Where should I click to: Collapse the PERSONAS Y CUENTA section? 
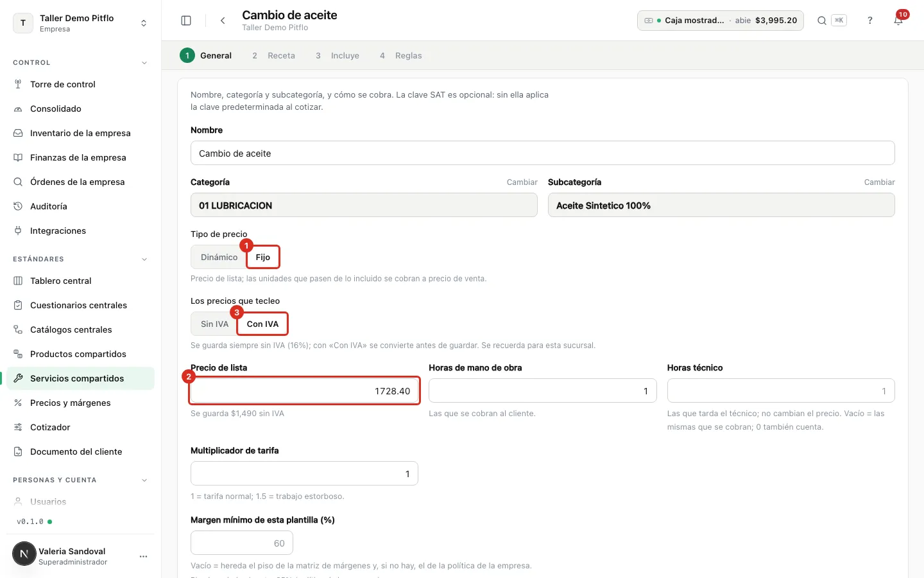[x=144, y=480]
